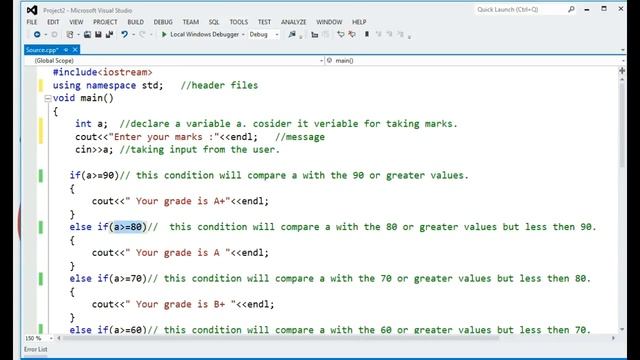Open the TOOLS menu
The height and width of the screenshot is (360, 640).
click(239, 22)
